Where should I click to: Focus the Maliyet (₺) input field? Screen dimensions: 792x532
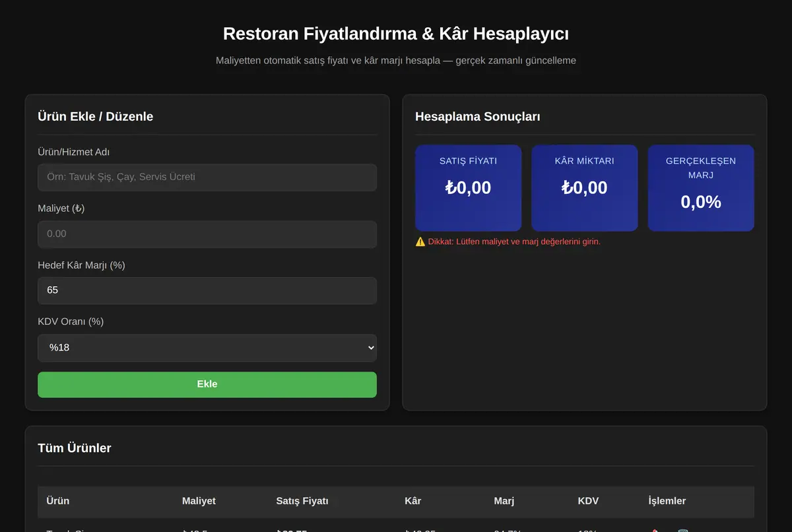pos(207,234)
